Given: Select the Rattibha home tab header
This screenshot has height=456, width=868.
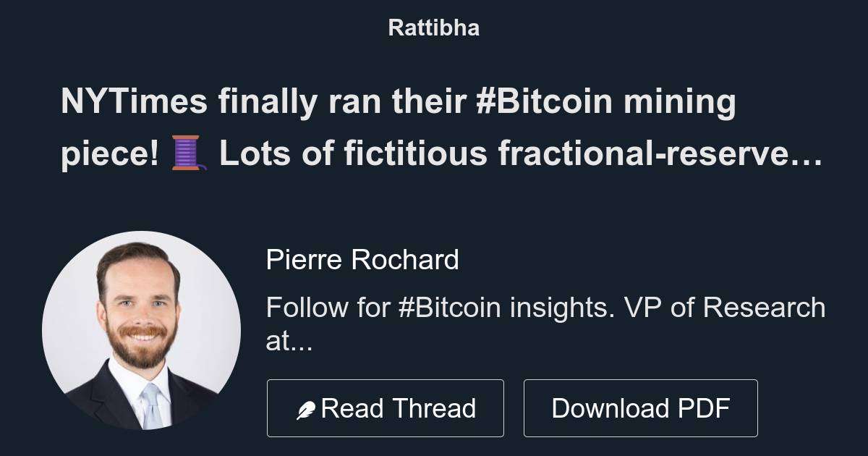Looking at the screenshot, I should 433,28.
